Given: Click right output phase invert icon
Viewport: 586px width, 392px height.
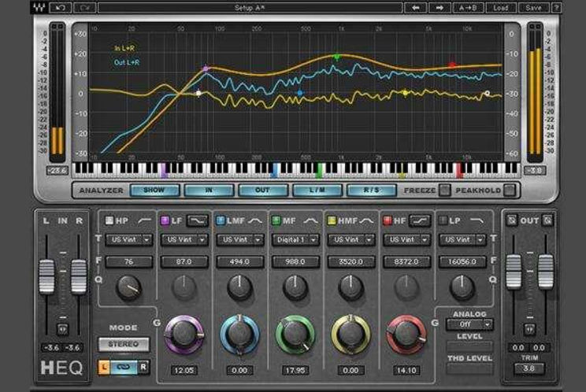Looking at the screenshot, I should (x=547, y=220).
